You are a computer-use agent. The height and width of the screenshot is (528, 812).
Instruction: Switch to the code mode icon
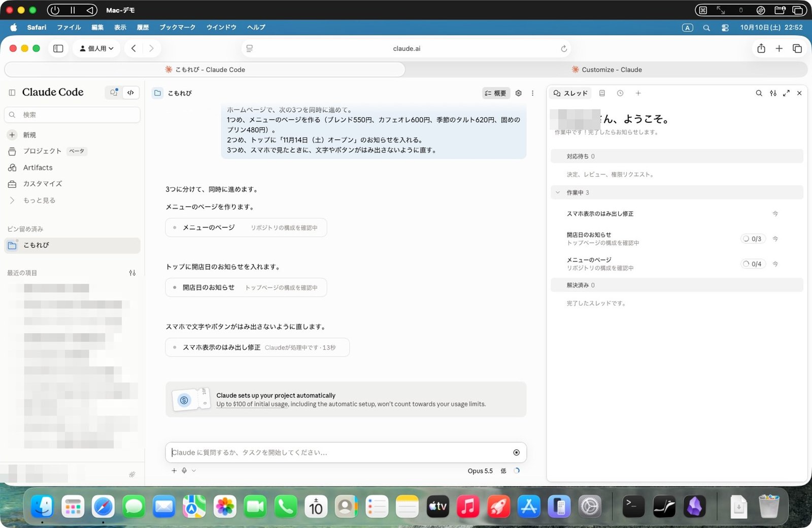(130, 92)
